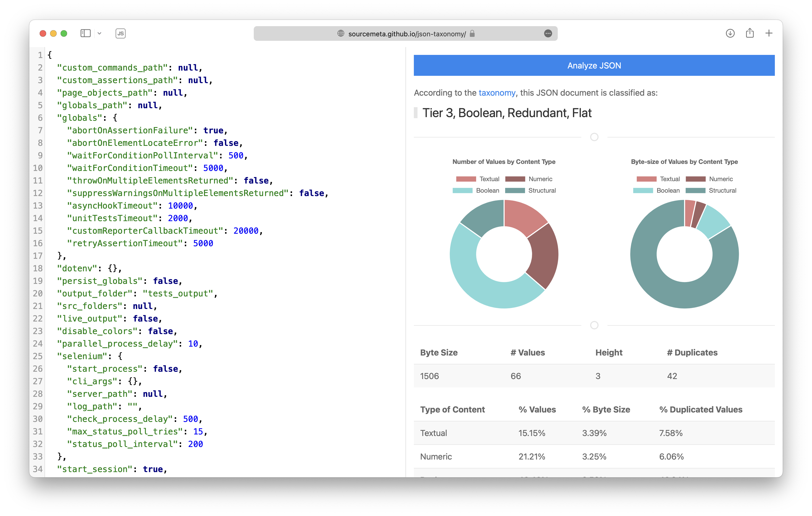Image resolution: width=812 pixels, height=516 pixels.
Task: Open the taxonomy link
Action: click(x=497, y=93)
